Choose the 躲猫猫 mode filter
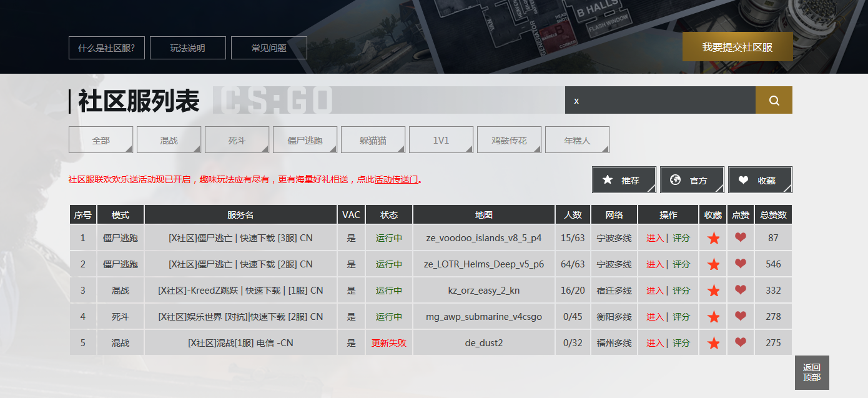Image resolution: width=868 pixels, height=398 pixels. click(373, 140)
